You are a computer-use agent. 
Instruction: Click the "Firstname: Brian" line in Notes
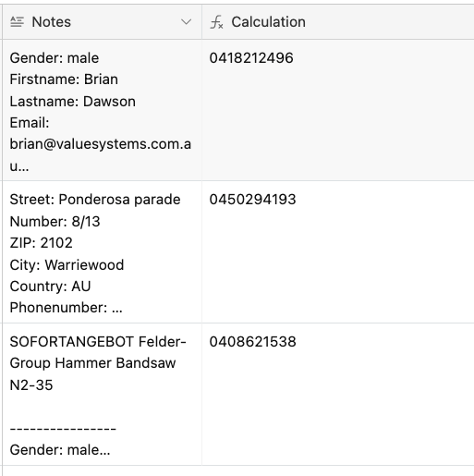point(64,79)
